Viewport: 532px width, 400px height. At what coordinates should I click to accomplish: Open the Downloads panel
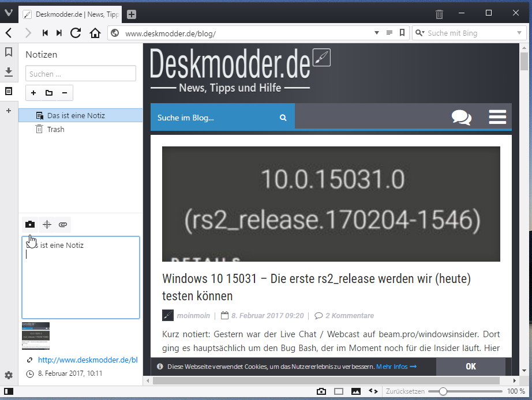point(9,71)
